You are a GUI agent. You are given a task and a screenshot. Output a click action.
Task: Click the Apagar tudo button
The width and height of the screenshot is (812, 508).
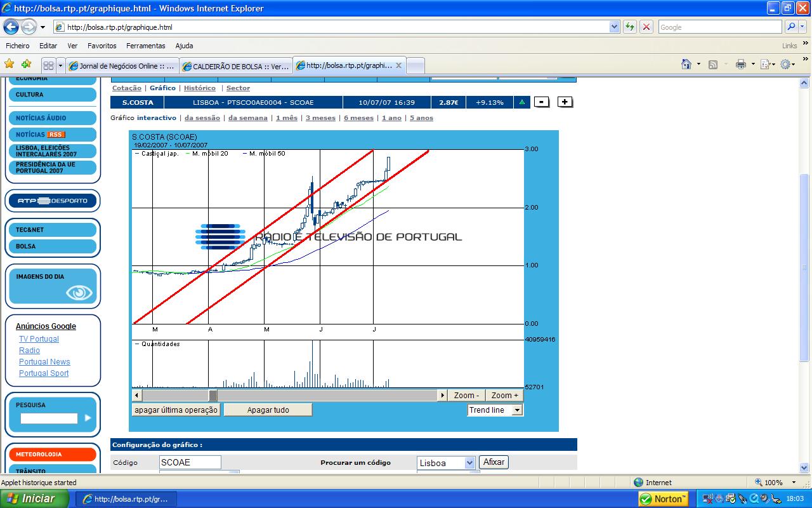[268, 410]
